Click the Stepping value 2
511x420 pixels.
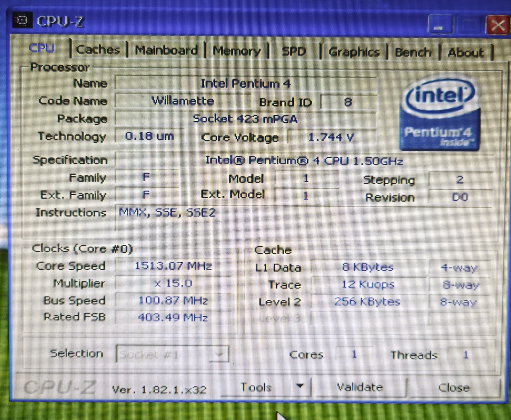click(460, 179)
